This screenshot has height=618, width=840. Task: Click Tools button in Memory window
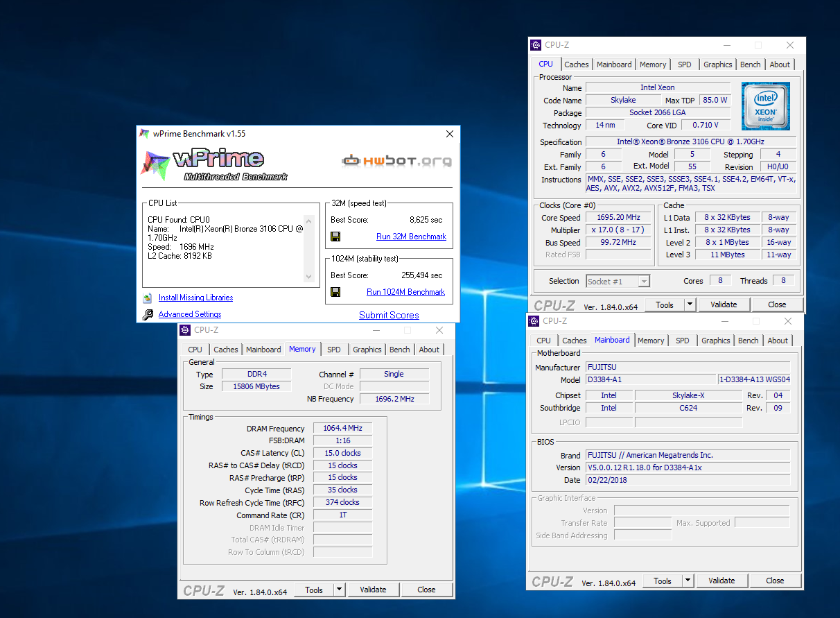coord(314,590)
